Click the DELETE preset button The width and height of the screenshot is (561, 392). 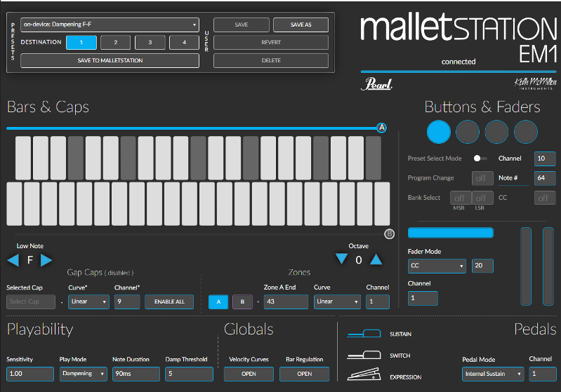(271, 60)
